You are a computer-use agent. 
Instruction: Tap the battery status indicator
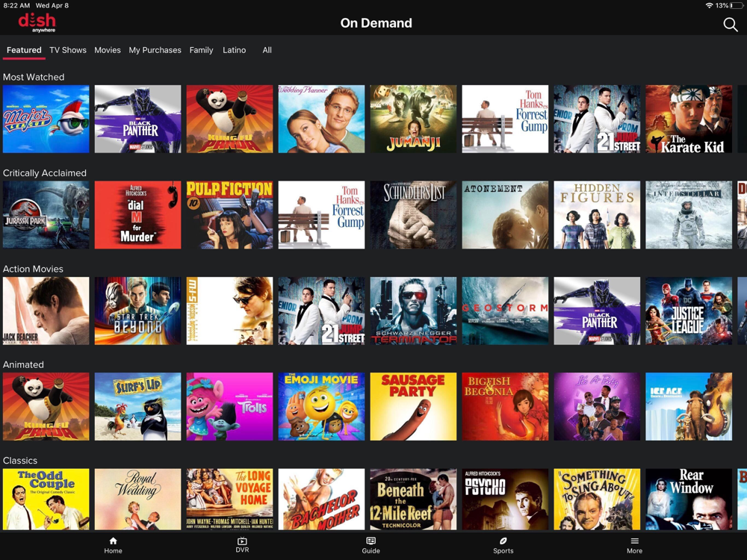[736, 5]
